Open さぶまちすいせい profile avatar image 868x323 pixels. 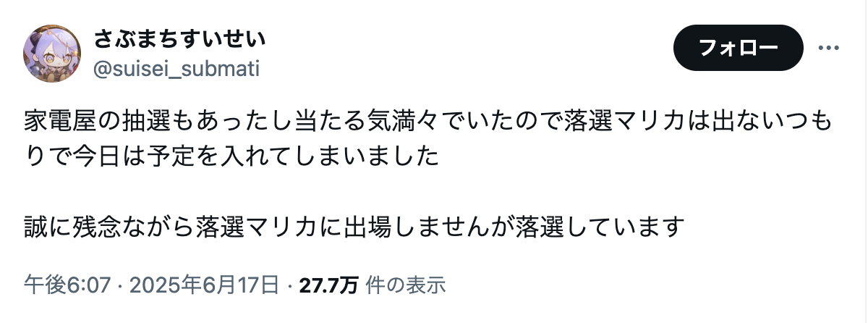[53, 53]
